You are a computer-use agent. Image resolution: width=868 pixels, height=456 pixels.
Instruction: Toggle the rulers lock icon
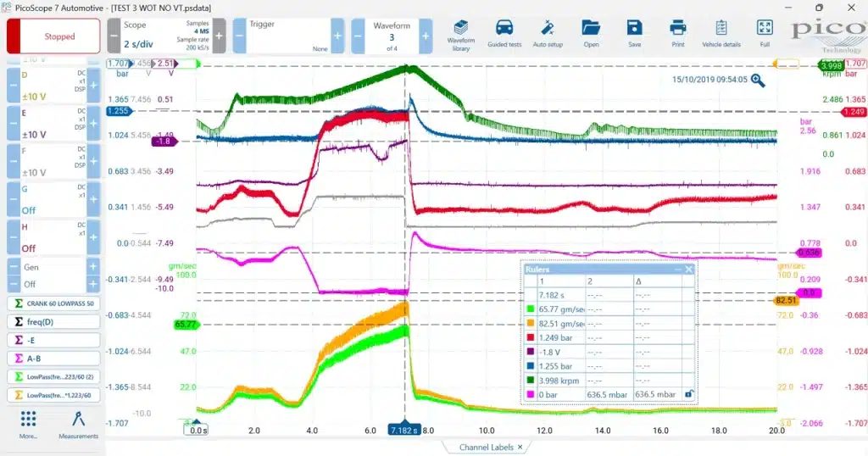[688, 395]
